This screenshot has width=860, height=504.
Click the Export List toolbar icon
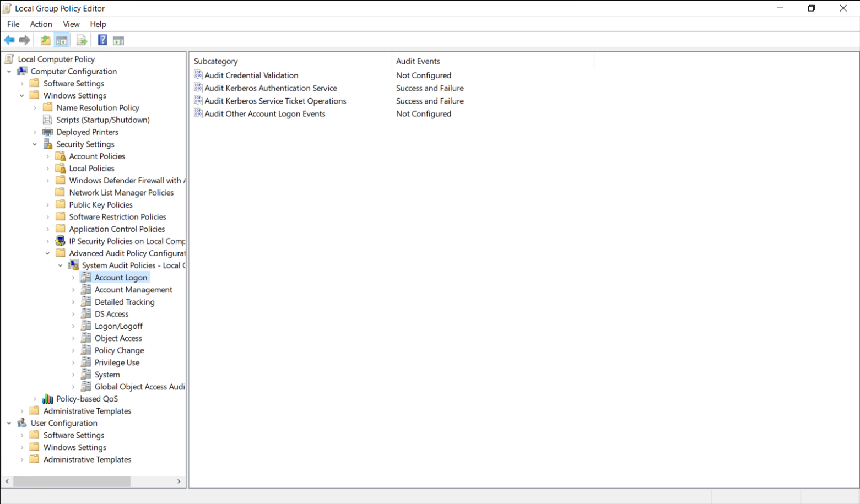82,40
